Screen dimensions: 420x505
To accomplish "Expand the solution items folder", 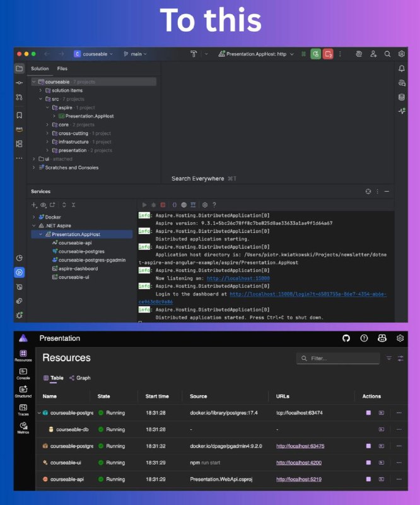I will point(40,90).
